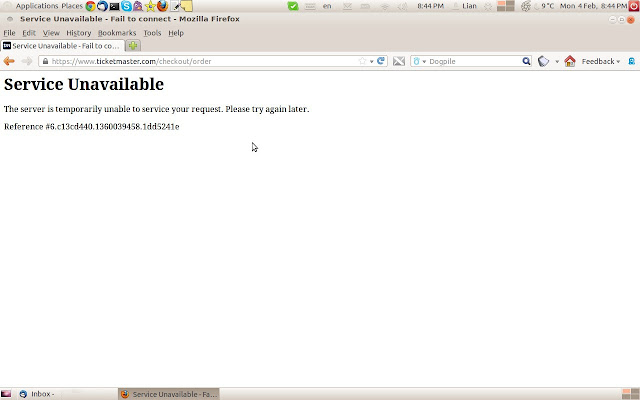This screenshot has height=400, width=640.
Task: Click the magnifying glass search button
Action: coord(527,61)
